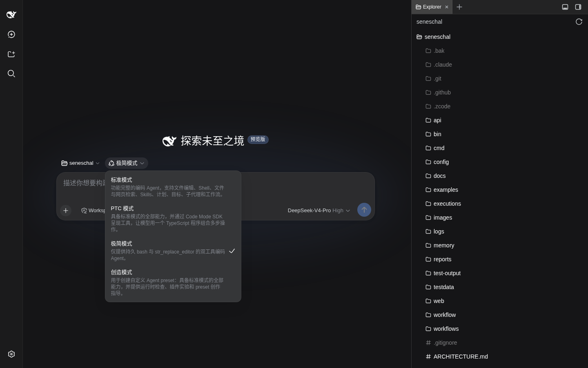
Task: Open the seneschal workspace dropdown
Action: tap(80, 163)
